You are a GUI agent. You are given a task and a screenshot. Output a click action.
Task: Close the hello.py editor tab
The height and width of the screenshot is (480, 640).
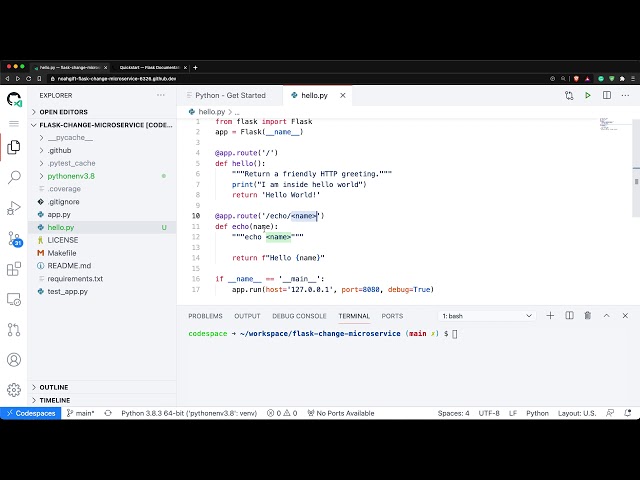[343, 96]
